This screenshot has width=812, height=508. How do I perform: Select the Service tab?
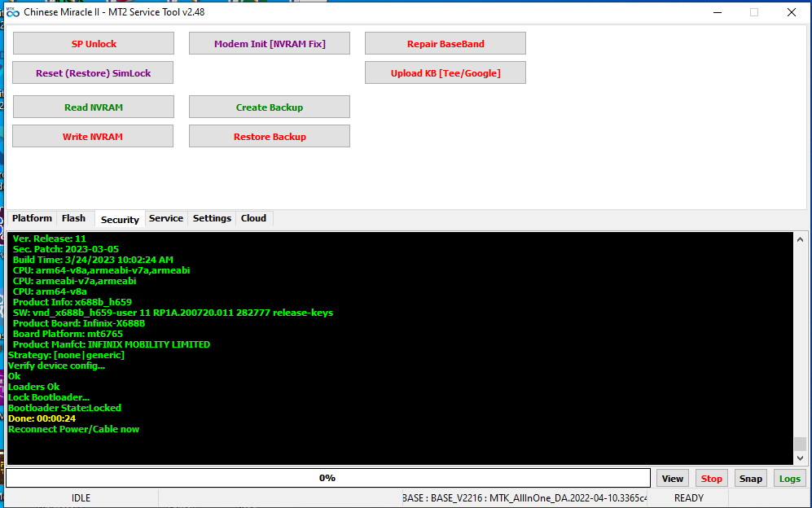click(166, 218)
